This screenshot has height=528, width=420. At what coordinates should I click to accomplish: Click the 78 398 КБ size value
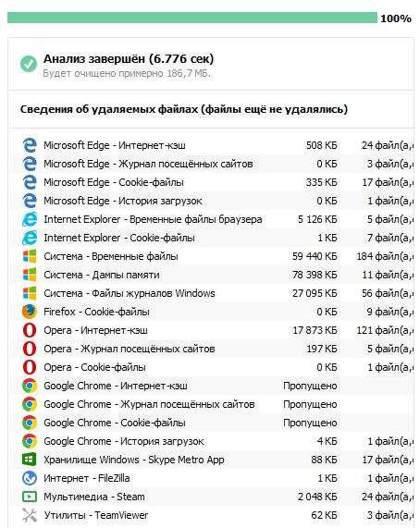tap(315, 275)
